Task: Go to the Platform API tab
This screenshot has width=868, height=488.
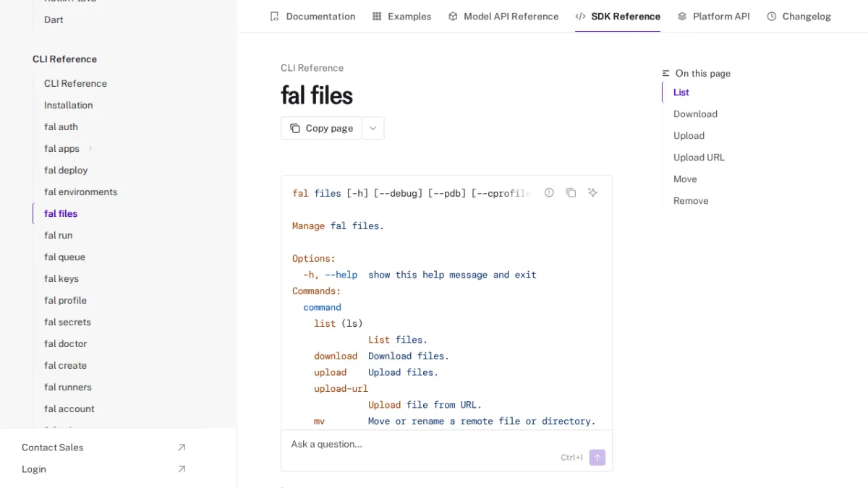Action: 714,16
